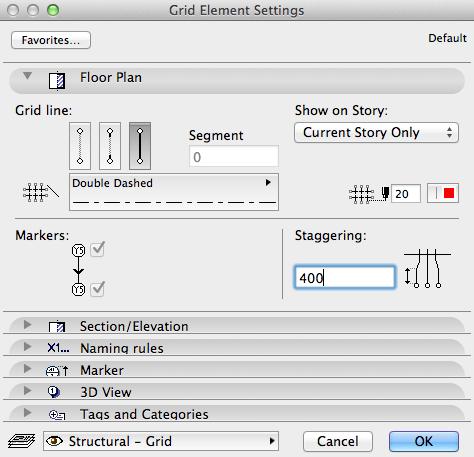Choose the partially dashed grid line icon

[x=110, y=146]
